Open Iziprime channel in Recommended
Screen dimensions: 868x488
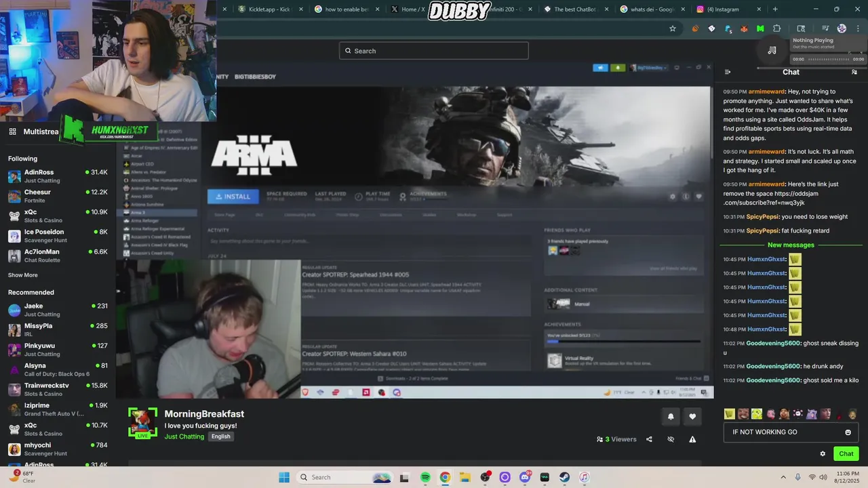[x=58, y=409]
